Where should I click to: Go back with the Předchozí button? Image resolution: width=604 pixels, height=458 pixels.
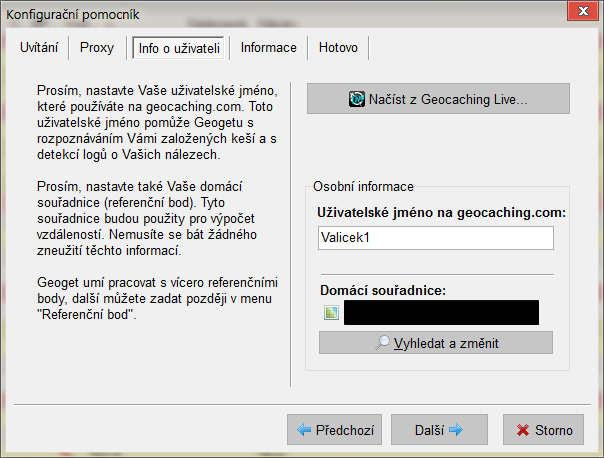pos(334,429)
